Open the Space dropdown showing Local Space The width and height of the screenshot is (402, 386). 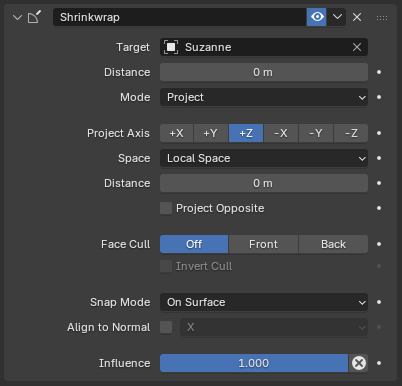point(264,158)
